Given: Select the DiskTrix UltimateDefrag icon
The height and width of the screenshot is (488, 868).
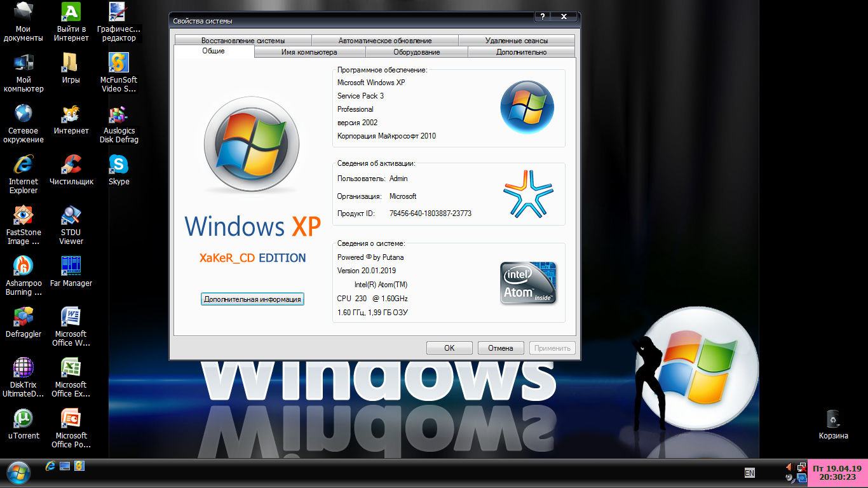Looking at the screenshot, I should [24, 378].
